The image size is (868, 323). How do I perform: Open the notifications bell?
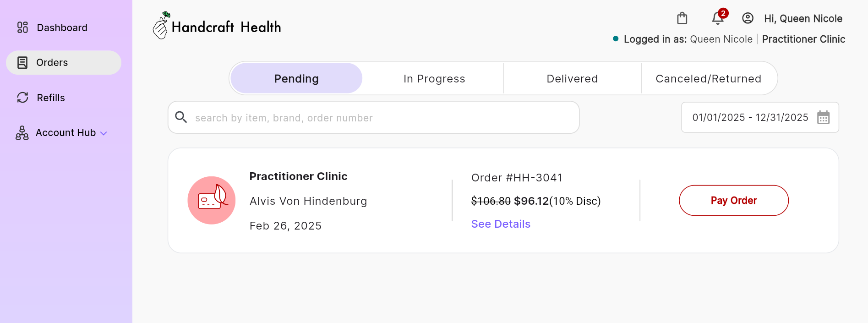tap(717, 18)
